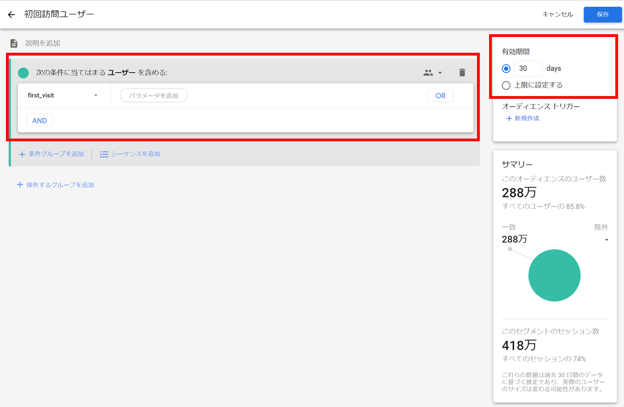Click the teal pie chart in the summary
The image size is (624, 407).
[x=554, y=275]
